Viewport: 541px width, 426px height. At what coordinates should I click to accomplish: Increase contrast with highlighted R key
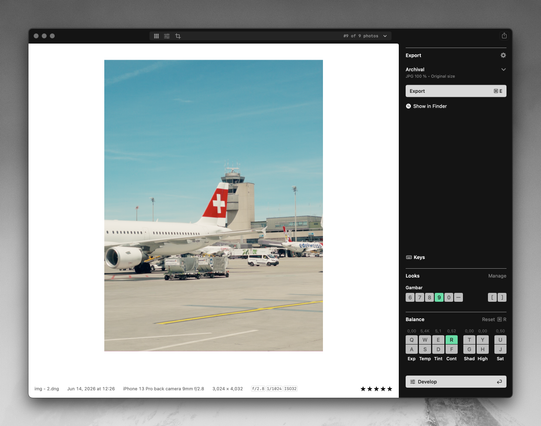click(x=451, y=340)
